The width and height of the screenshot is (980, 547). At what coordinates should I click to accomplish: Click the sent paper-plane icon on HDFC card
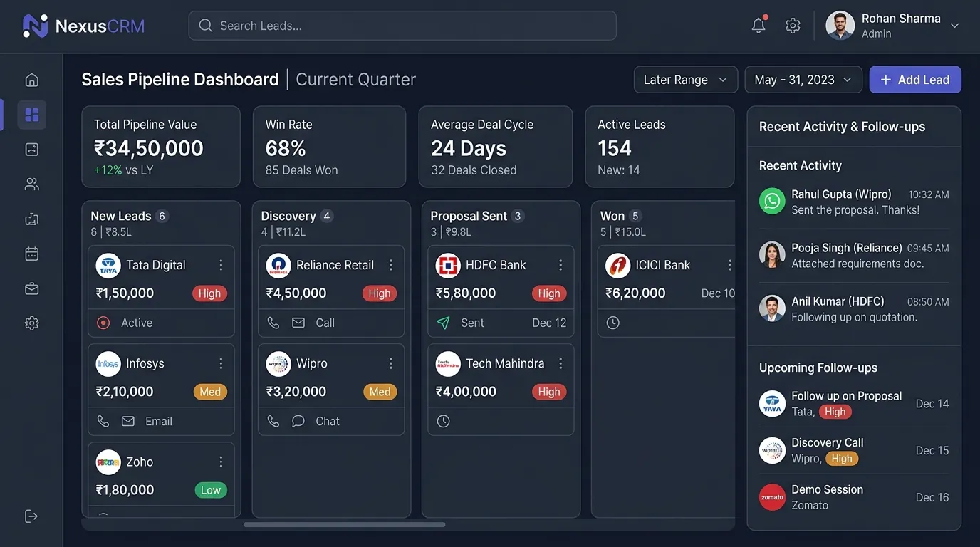click(x=443, y=323)
